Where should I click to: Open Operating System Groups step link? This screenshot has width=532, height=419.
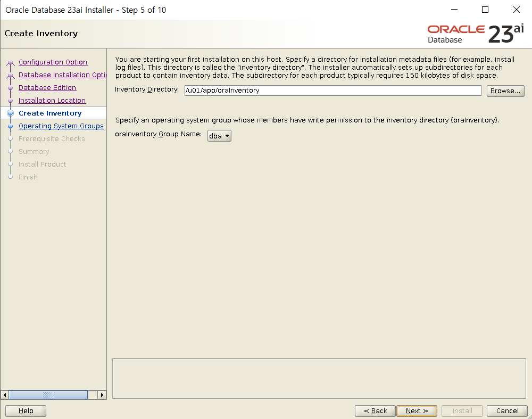click(61, 126)
